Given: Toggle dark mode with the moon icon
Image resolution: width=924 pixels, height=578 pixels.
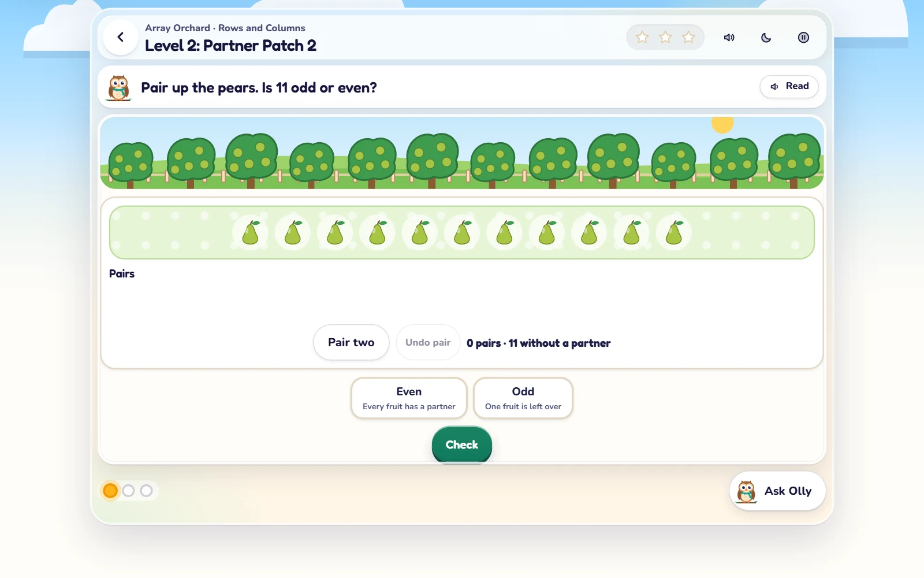Looking at the screenshot, I should [x=766, y=38].
